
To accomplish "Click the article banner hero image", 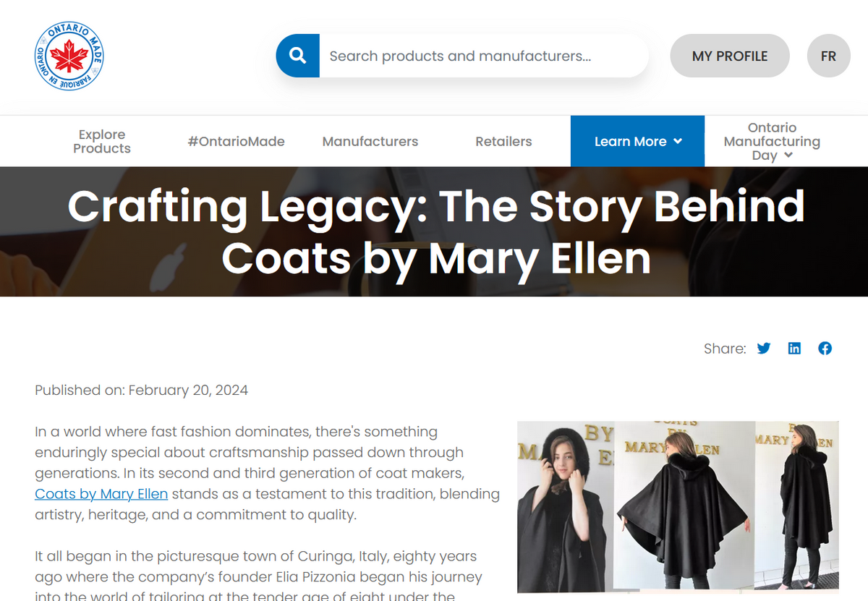I will (x=434, y=231).
